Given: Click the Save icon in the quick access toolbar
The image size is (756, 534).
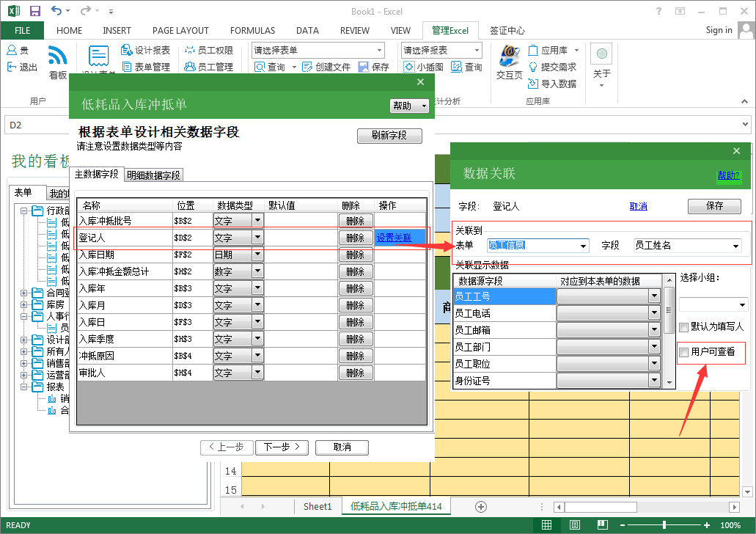Looking at the screenshot, I should pos(34,11).
